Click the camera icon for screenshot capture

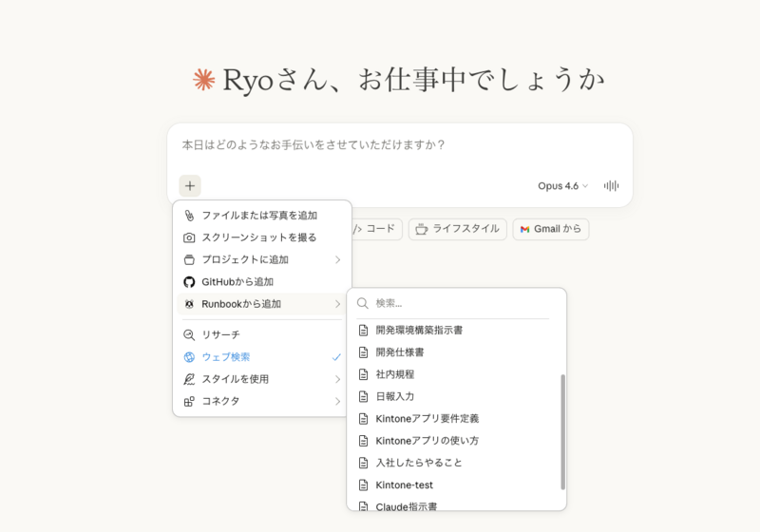pyautogui.click(x=189, y=237)
